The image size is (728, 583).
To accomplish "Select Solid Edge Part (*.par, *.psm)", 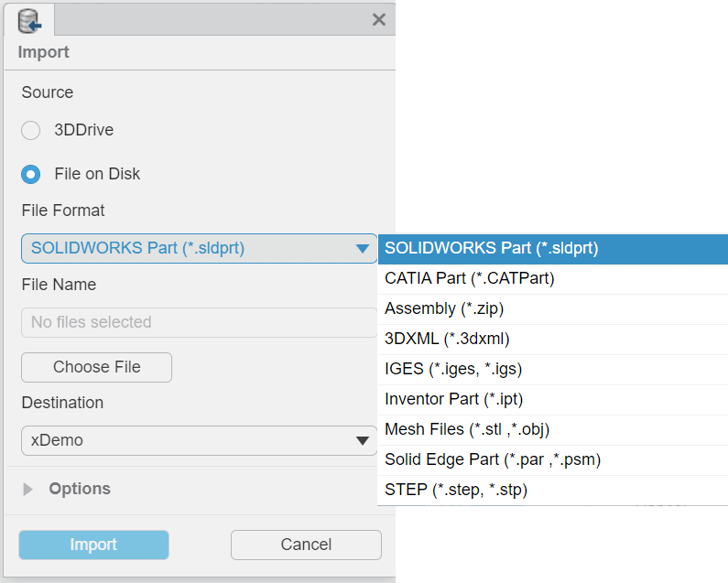I will pos(552,459).
